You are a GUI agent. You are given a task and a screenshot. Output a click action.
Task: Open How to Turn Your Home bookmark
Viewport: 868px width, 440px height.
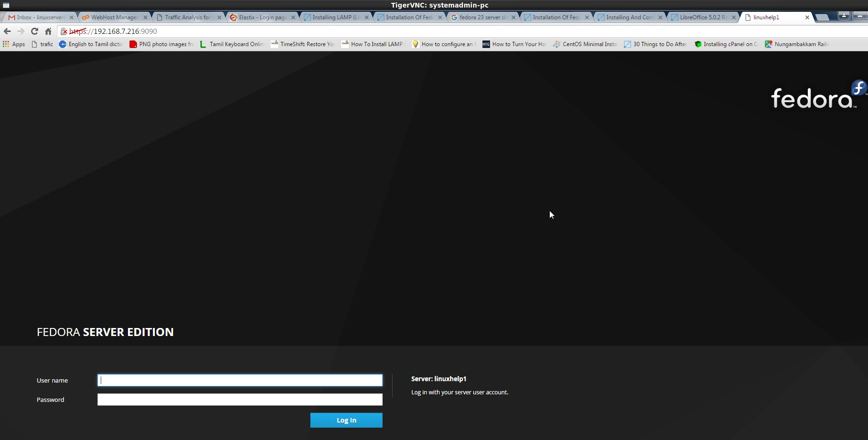[514, 44]
